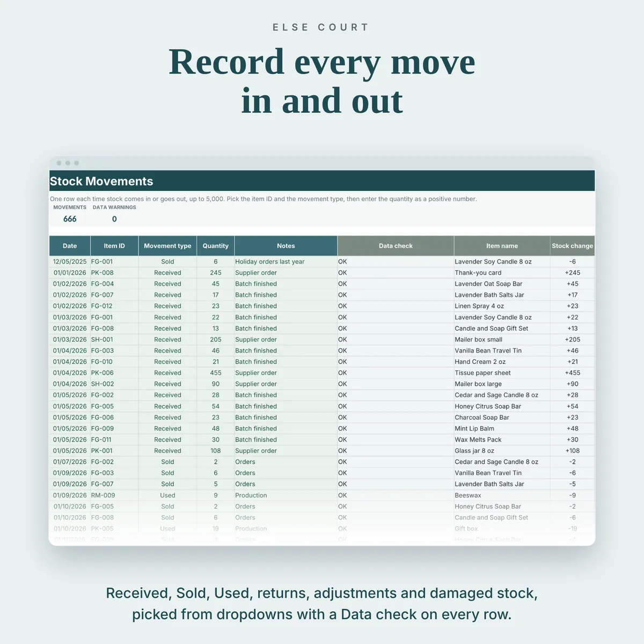The width and height of the screenshot is (644, 644).
Task: Select the Item name column header
Action: click(502, 246)
